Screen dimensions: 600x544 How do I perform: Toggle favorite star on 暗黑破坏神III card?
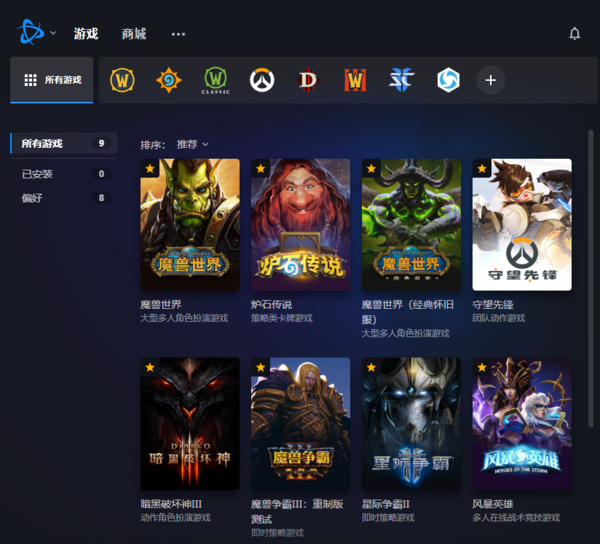(x=150, y=367)
